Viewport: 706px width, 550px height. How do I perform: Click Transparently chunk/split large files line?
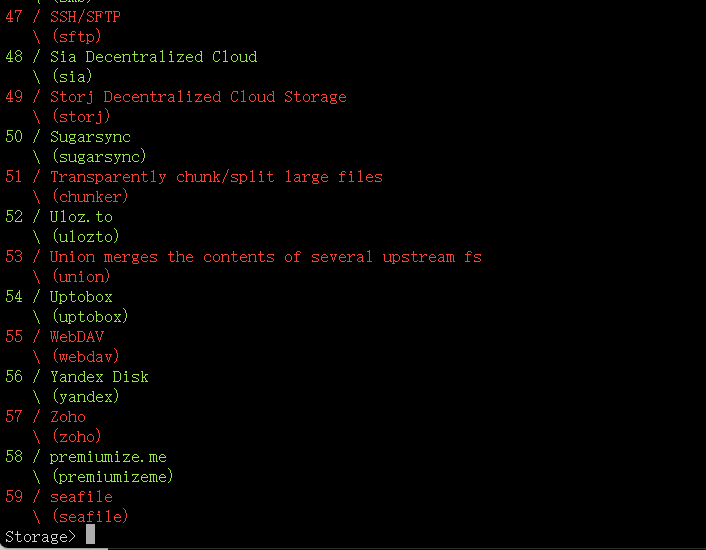point(194,176)
